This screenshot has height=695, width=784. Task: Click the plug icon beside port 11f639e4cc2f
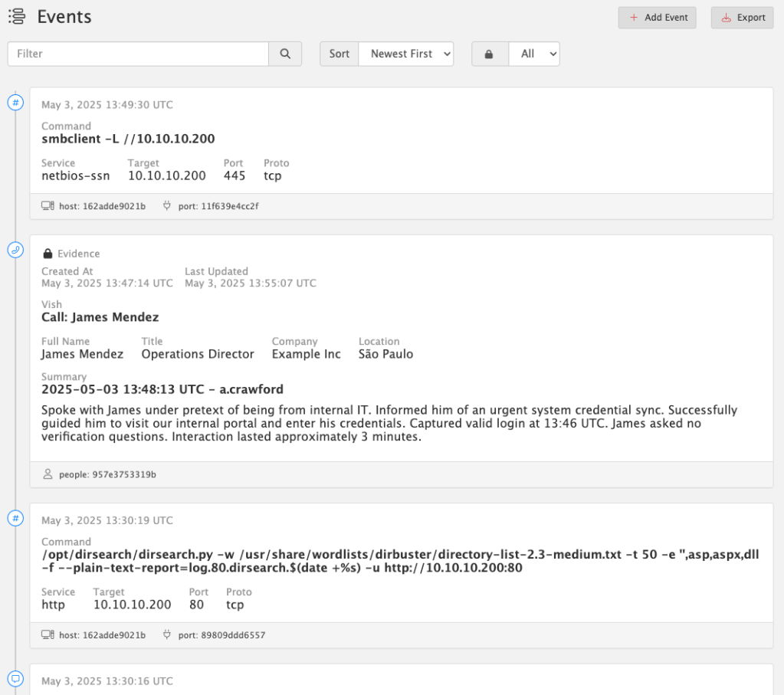click(167, 206)
